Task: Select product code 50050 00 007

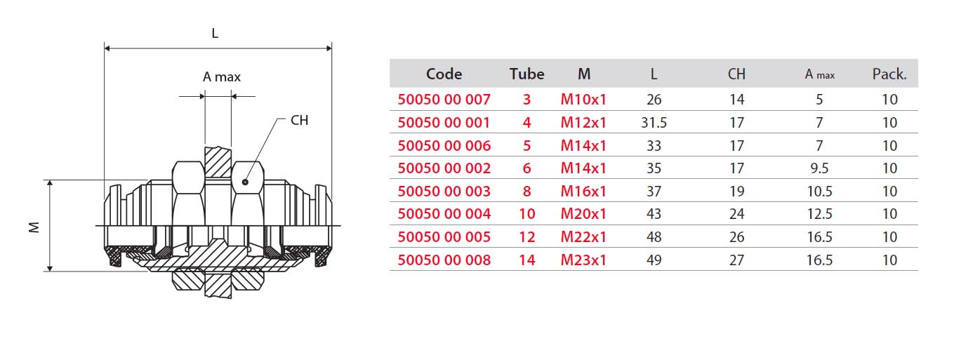Action: pos(444,100)
